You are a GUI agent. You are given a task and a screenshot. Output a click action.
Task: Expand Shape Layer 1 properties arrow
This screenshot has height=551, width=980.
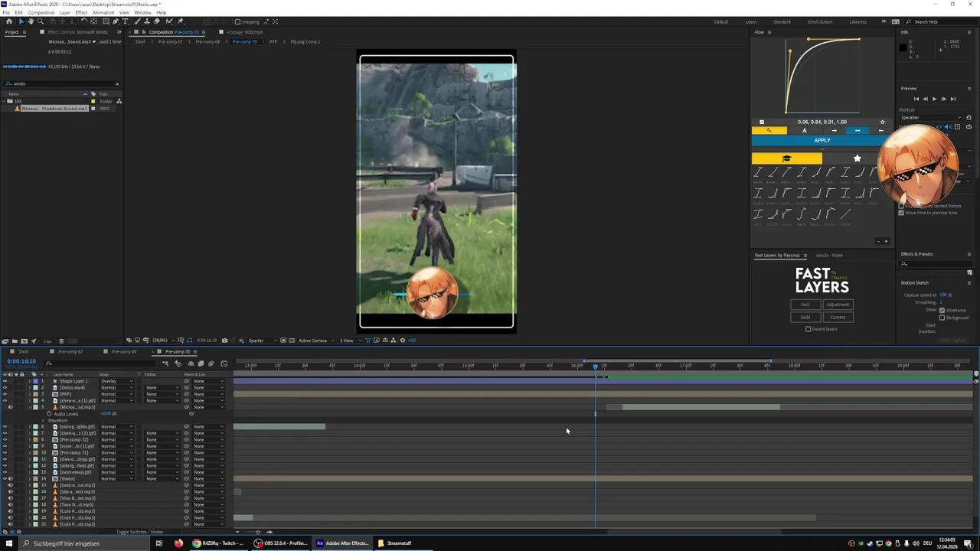pos(30,381)
